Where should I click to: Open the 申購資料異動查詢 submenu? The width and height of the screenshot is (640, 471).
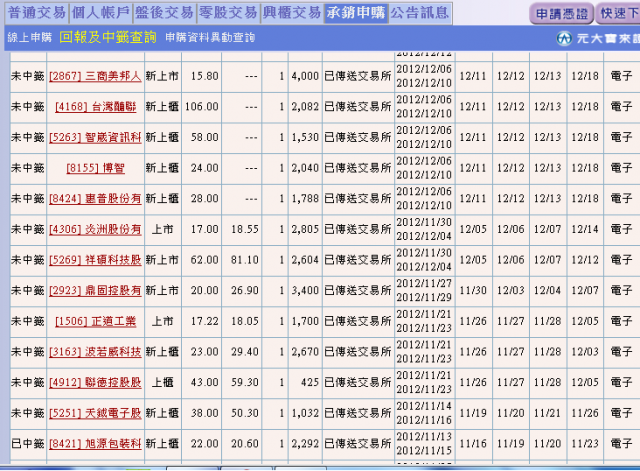point(210,38)
